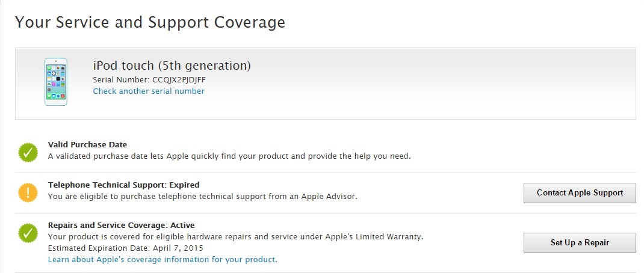Click the Your Service and Support Coverage heading
Screen dimensions: 644x273
point(150,23)
